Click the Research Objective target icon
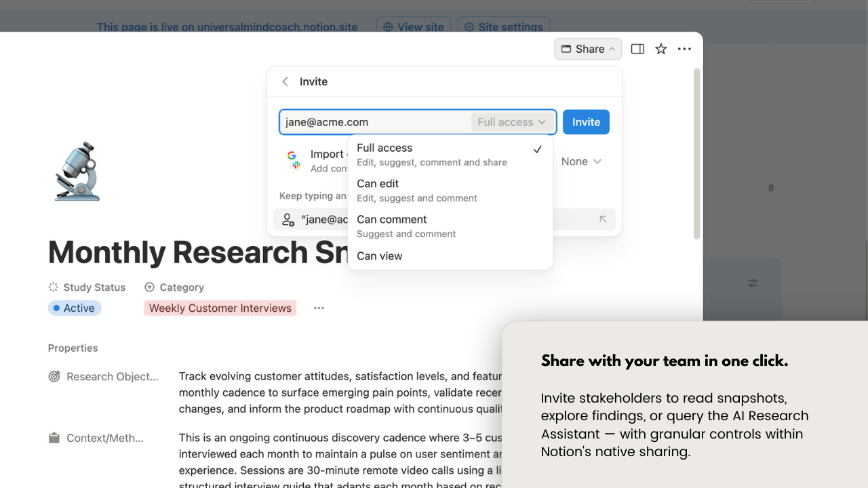The image size is (868, 488). tap(54, 376)
